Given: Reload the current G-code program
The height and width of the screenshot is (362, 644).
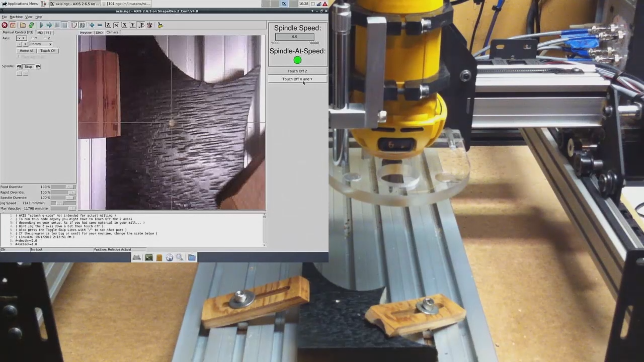Looking at the screenshot, I should 32,25.
